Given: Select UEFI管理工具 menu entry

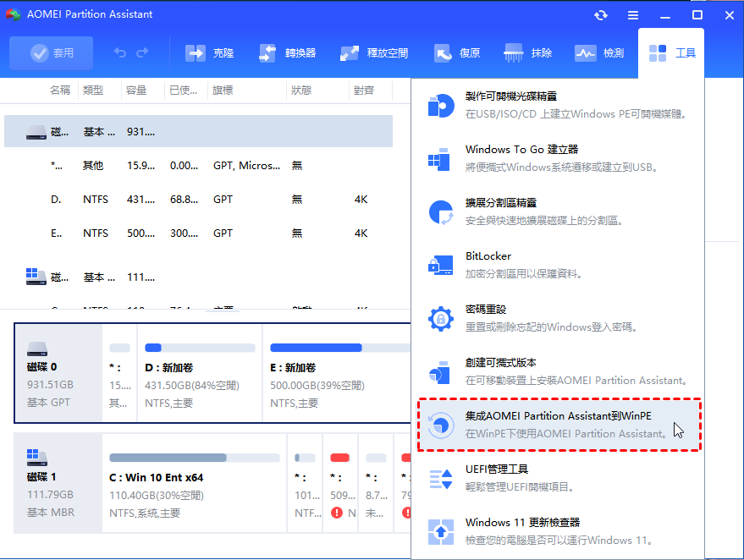Looking at the screenshot, I should [x=558, y=478].
